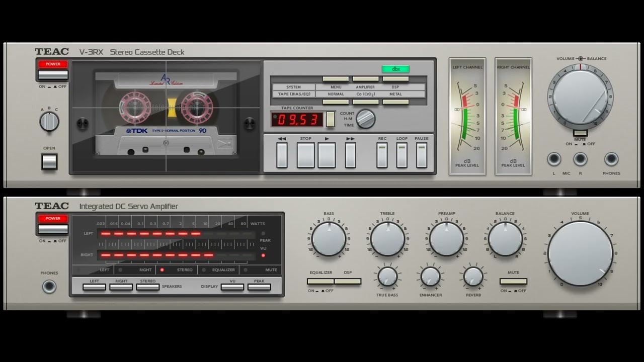Screen dimensions: 644x362
Task: Stop tape playback
Action: (x=305, y=155)
